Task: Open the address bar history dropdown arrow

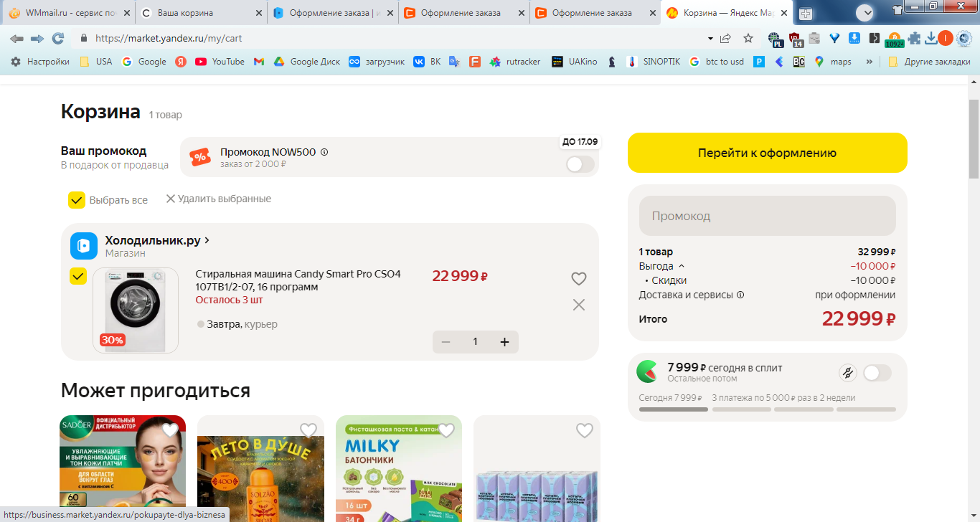Action: tap(710, 38)
